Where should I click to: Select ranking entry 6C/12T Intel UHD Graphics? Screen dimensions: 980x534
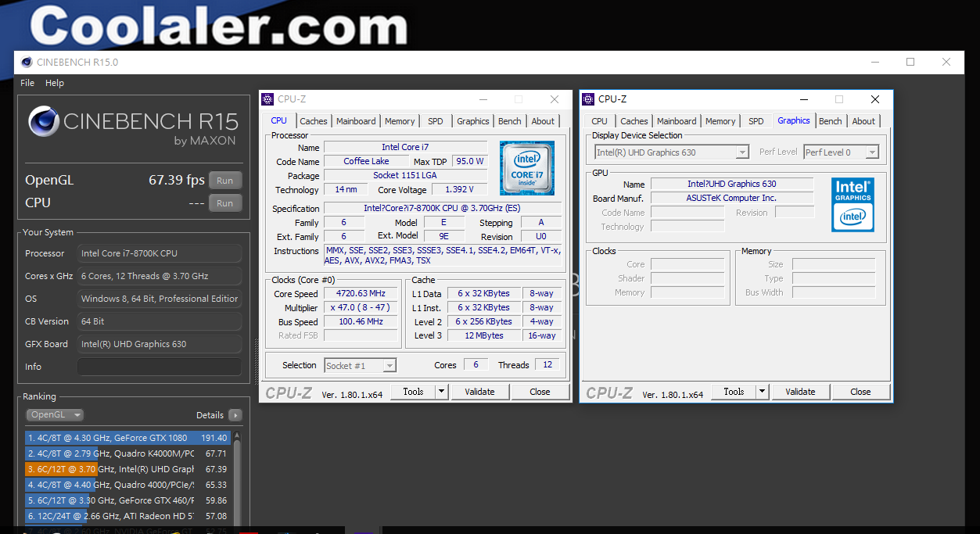point(129,469)
